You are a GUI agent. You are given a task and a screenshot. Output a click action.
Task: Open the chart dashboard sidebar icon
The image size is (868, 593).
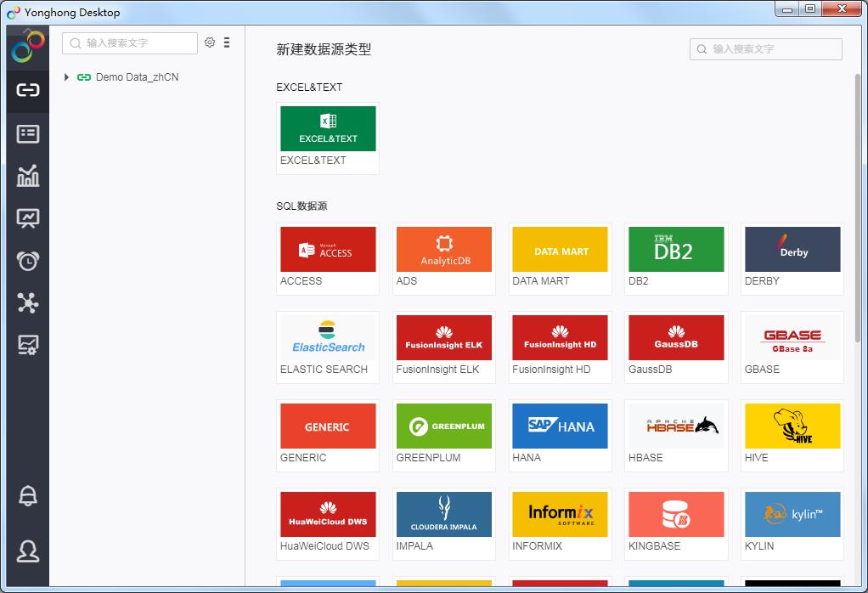[x=28, y=176]
